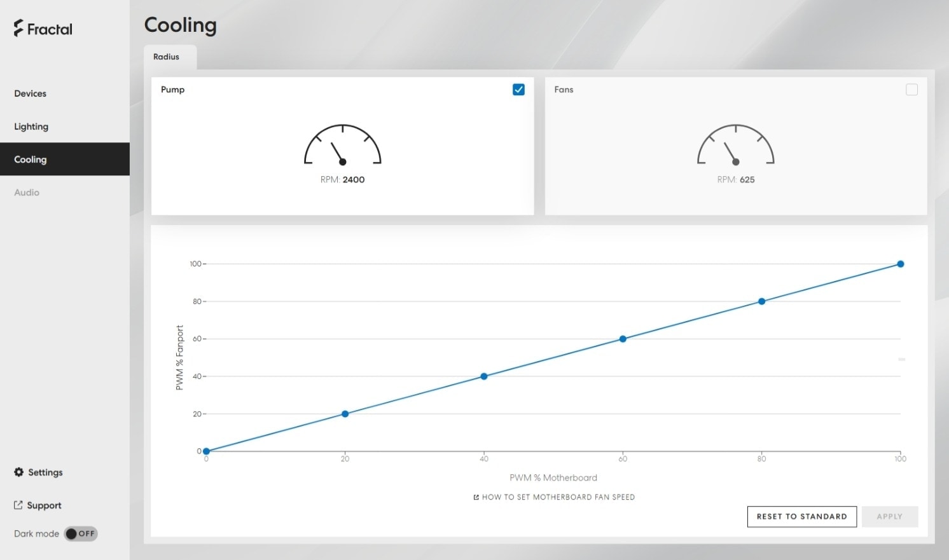Click the Fractal logo icon
The image size is (949, 560).
pyautogui.click(x=18, y=28)
